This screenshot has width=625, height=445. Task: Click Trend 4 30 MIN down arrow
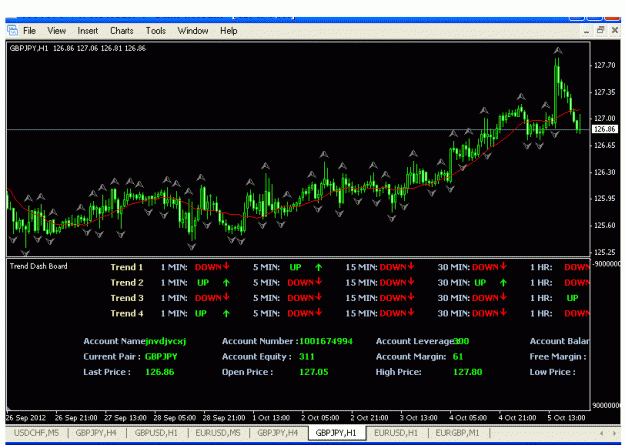click(503, 312)
